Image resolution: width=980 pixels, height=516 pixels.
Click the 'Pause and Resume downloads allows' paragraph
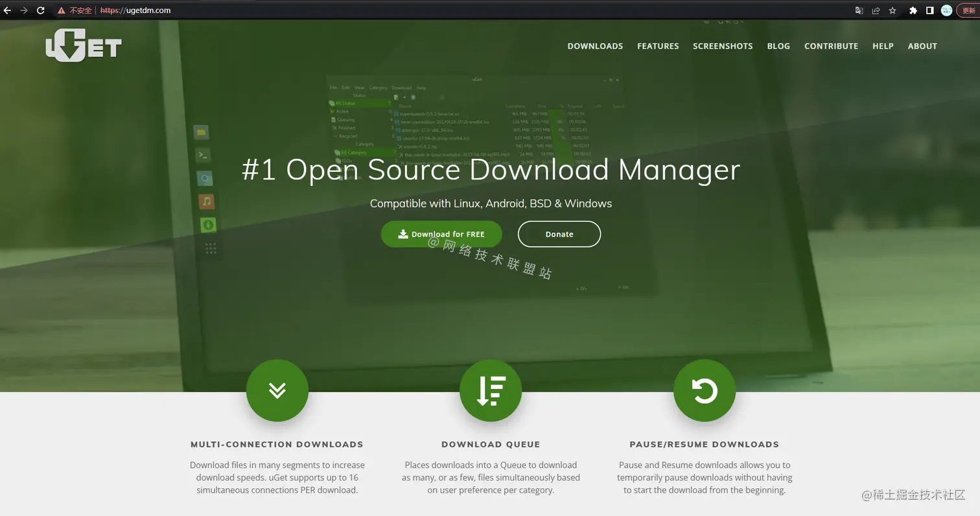[x=705, y=478]
